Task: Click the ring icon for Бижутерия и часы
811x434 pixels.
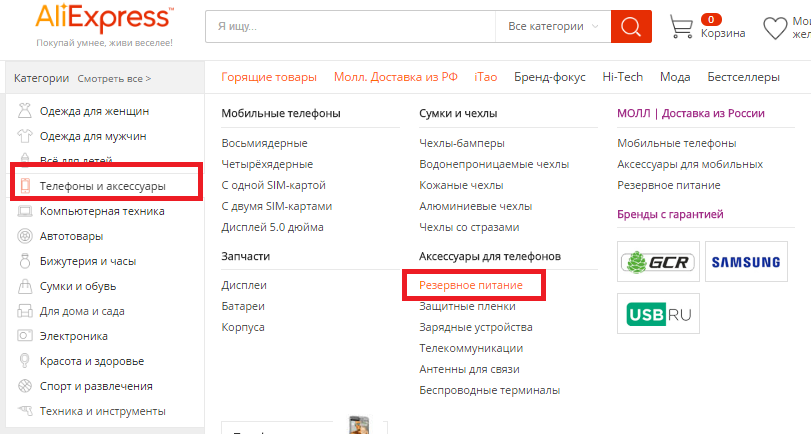Action: click(24, 261)
